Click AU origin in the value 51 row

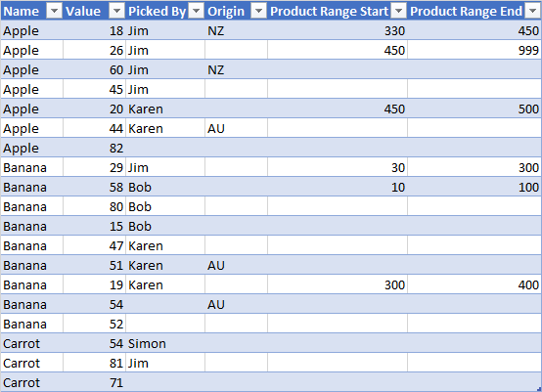(x=237, y=265)
